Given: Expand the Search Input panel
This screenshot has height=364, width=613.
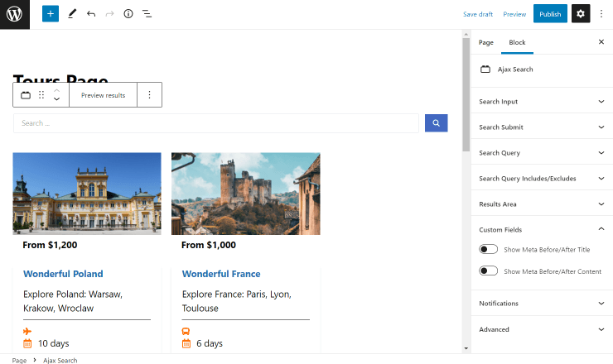Looking at the screenshot, I should pos(542,102).
